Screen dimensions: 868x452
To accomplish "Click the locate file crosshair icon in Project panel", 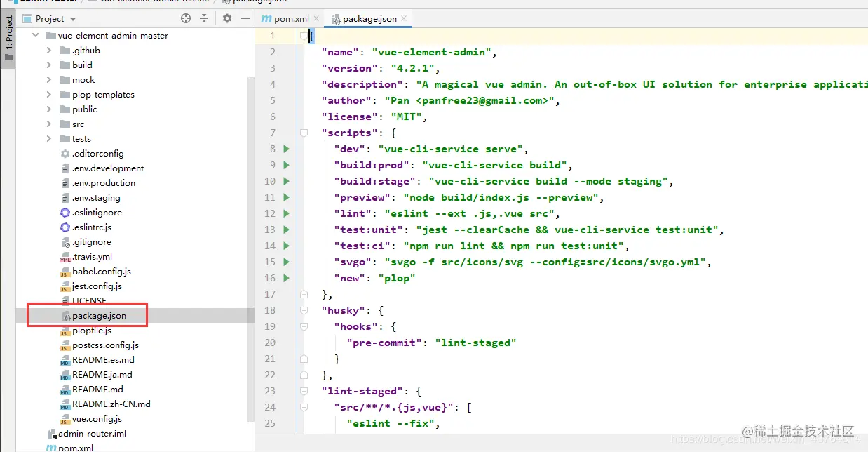I will (186, 18).
